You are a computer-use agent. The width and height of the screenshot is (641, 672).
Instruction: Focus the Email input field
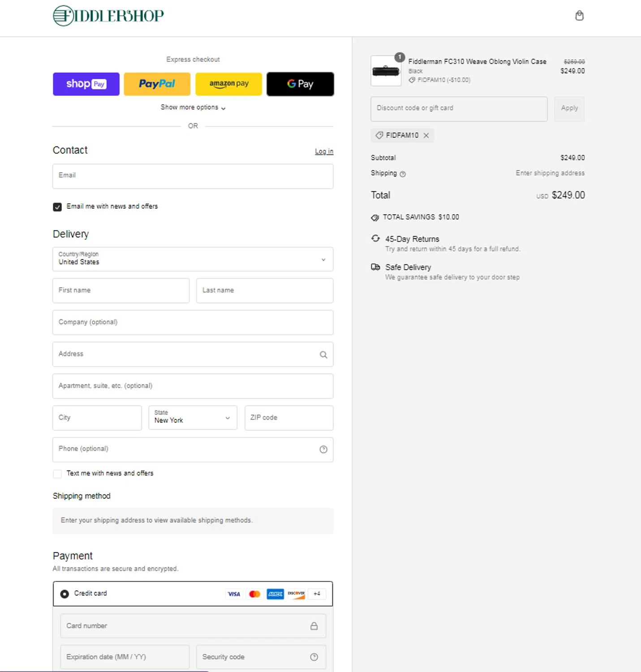(x=193, y=176)
